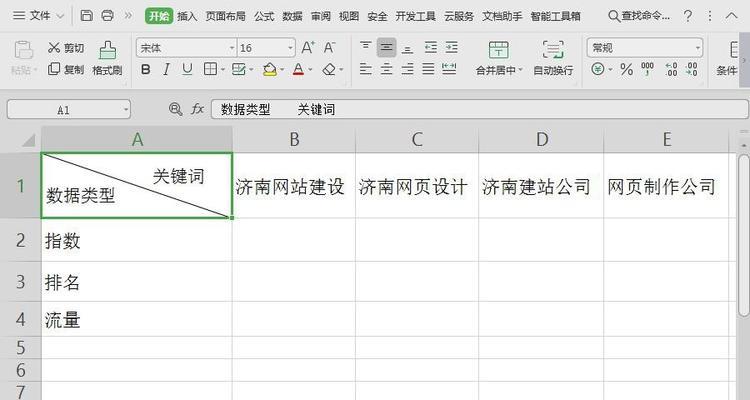Open the font name 宋体 dropdown
The width and height of the screenshot is (750, 400).
pyautogui.click(x=232, y=48)
